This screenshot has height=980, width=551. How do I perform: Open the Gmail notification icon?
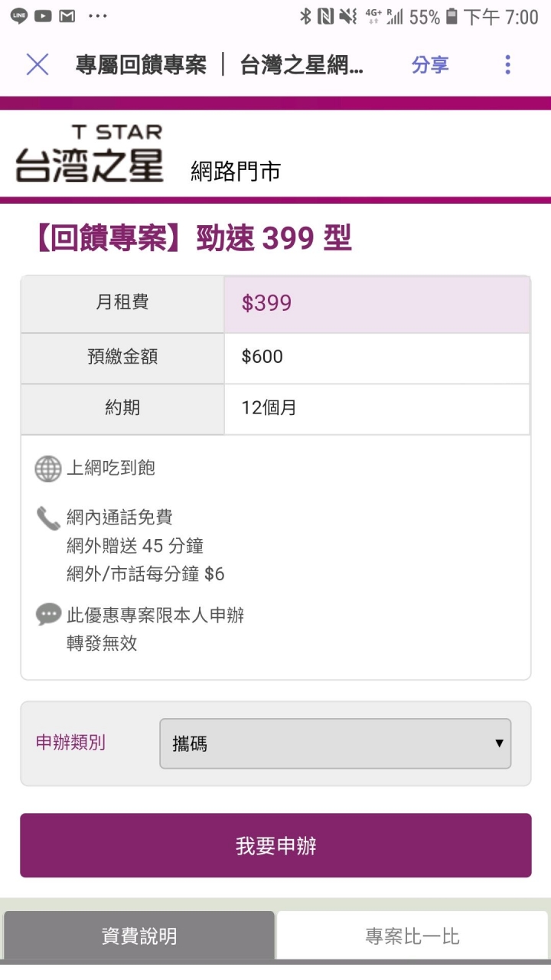click(67, 15)
